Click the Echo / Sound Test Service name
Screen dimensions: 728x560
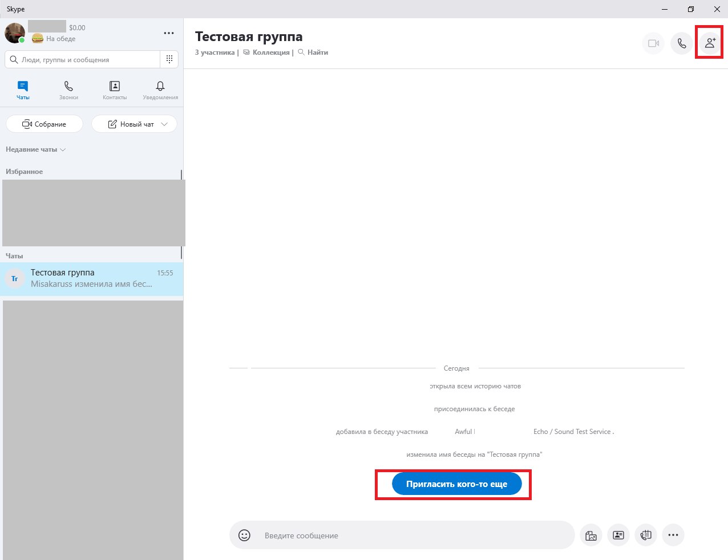pos(572,432)
